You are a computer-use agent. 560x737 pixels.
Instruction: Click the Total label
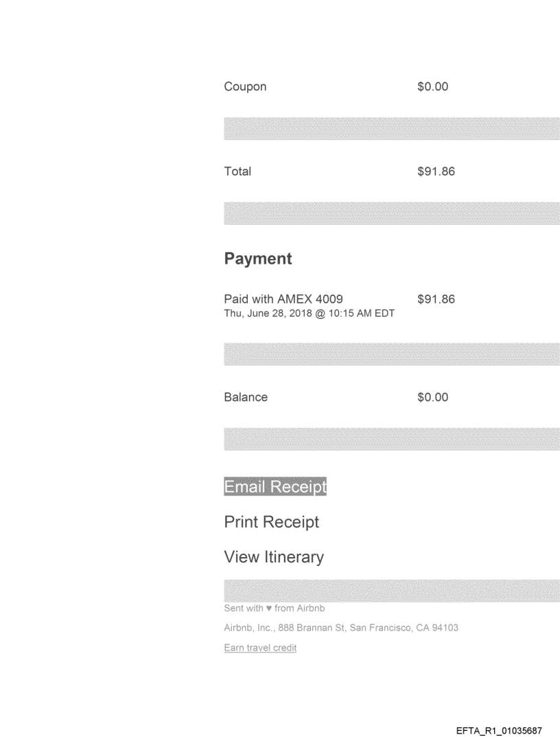click(237, 172)
